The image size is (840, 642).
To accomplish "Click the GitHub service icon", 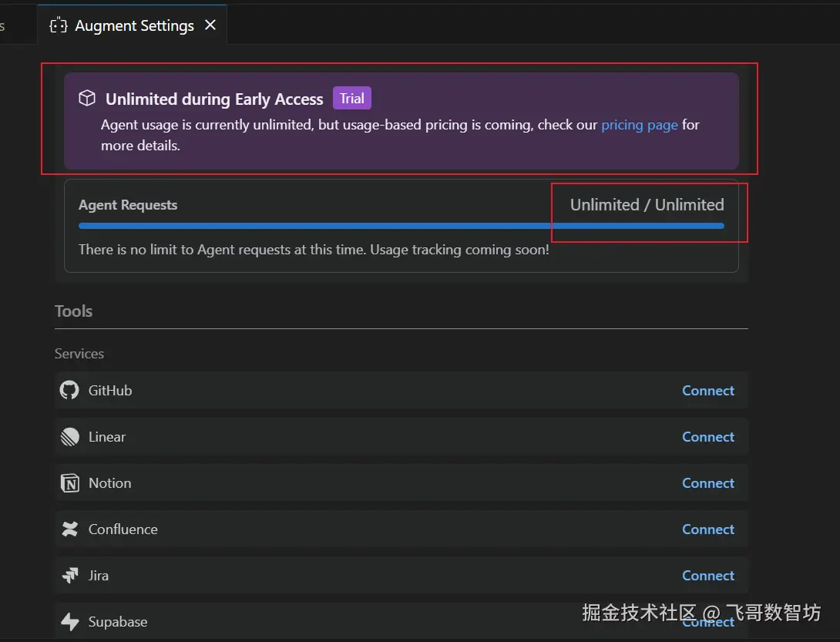I will click(x=69, y=390).
